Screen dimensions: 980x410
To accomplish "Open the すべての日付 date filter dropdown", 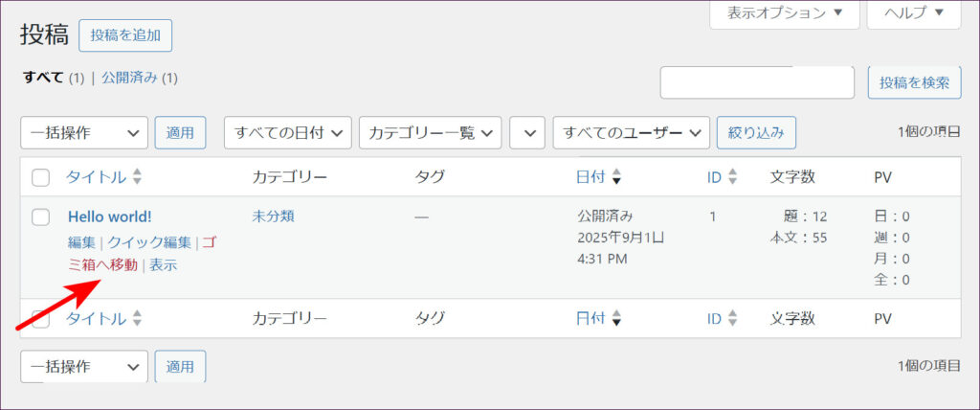I will click(288, 133).
